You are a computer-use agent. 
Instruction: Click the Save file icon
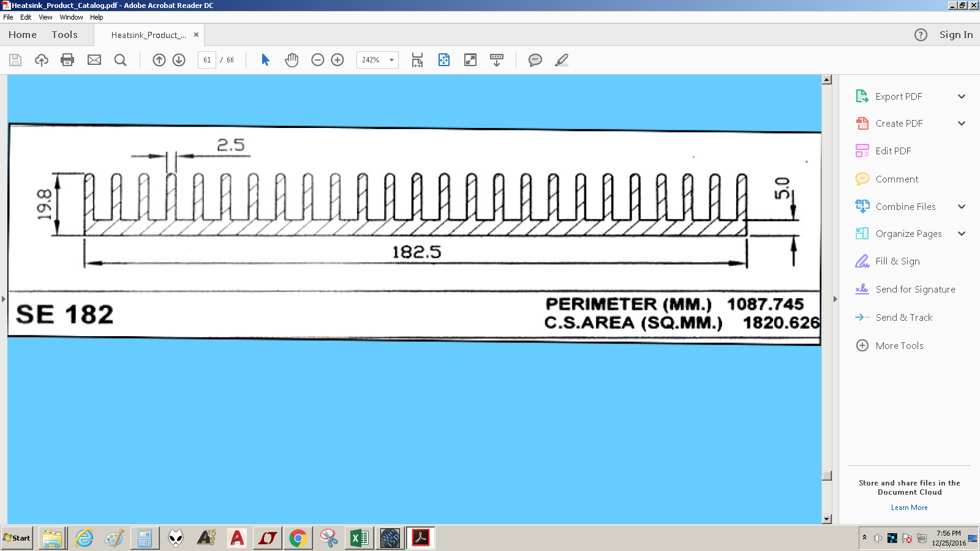click(15, 60)
